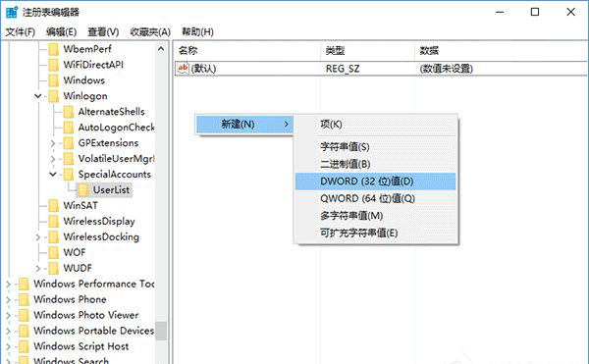Click the UserList folder icon
The width and height of the screenshot is (589, 364).
click(83, 190)
